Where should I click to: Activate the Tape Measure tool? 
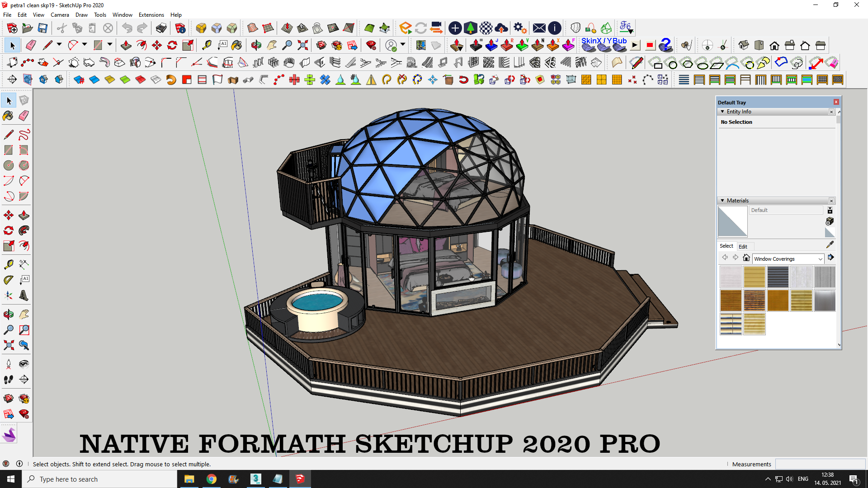tap(8, 264)
